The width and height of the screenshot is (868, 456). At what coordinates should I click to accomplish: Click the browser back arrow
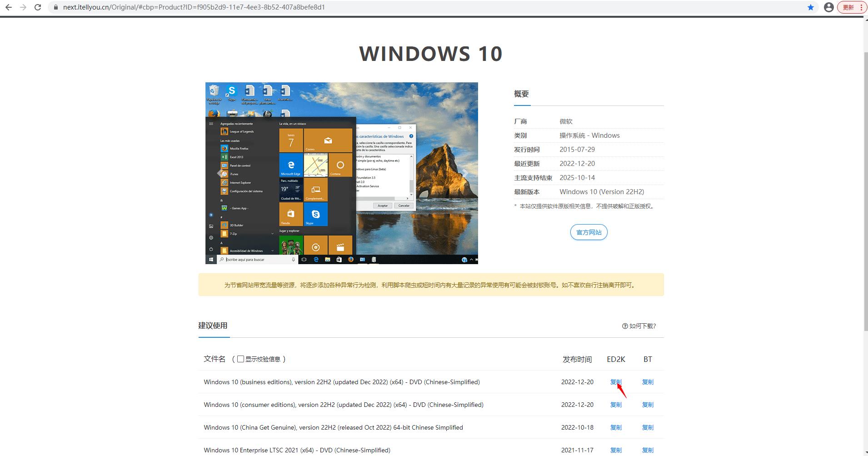pos(9,7)
